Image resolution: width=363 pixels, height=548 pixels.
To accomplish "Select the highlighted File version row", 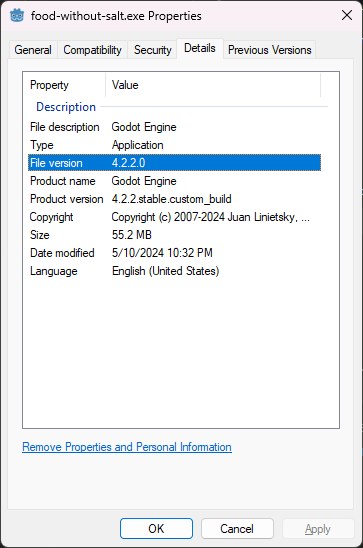I will [174, 163].
